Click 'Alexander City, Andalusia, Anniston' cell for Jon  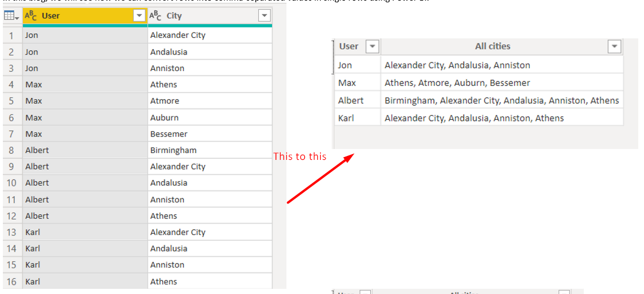pos(502,65)
